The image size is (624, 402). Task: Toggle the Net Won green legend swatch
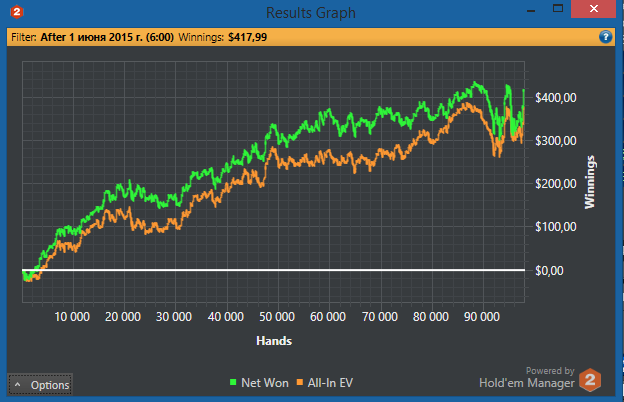click(233, 382)
